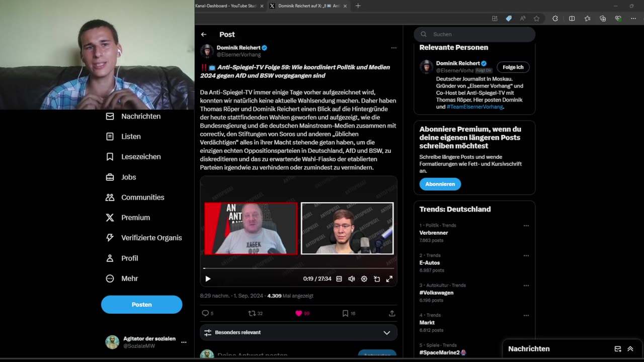Open Communities in the sidebar
This screenshot has width=644, height=362.
coord(135,197)
